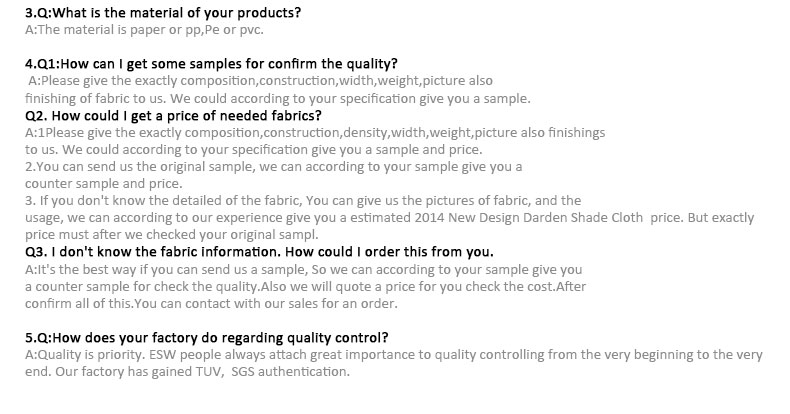Click the text 'TUV, SGS authentication'

tap(272, 372)
